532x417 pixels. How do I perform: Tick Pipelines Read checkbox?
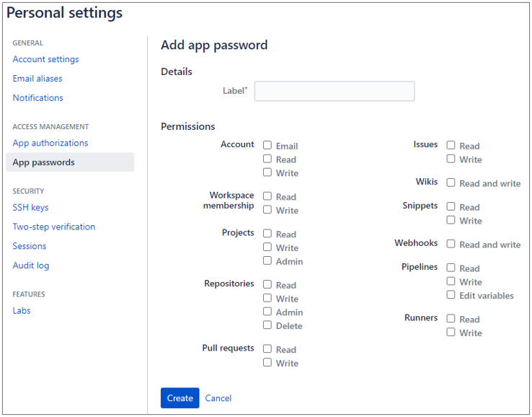451,268
